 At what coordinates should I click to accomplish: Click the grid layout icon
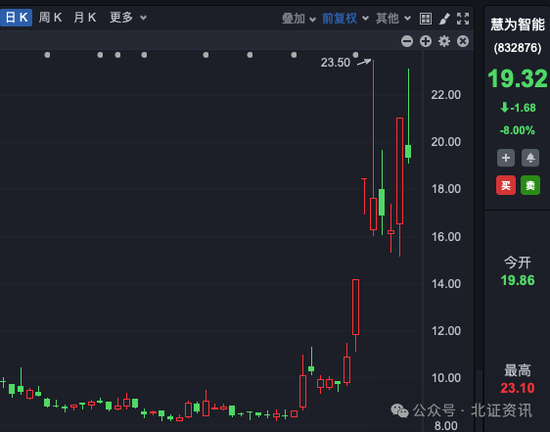point(426,19)
